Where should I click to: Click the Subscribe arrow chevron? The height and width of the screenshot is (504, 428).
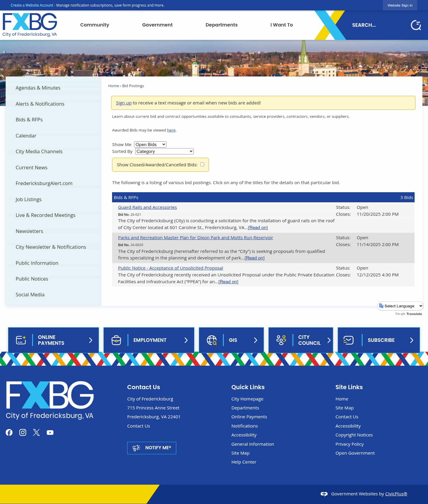coord(412,340)
